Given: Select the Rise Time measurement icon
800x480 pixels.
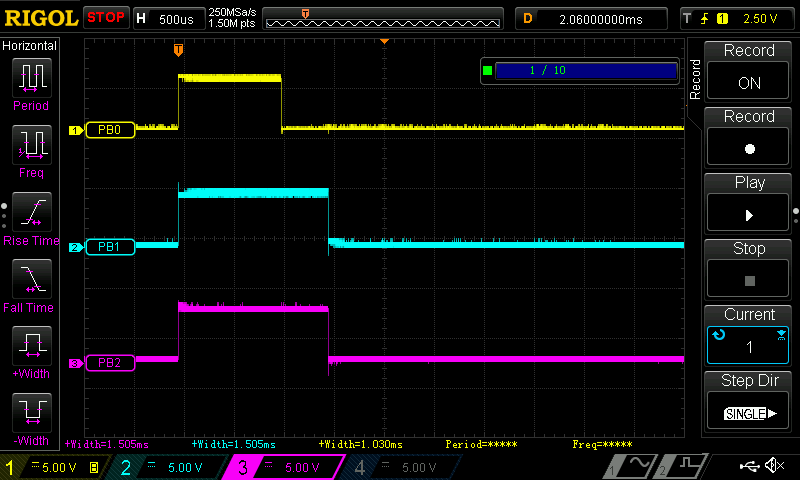Looking at the screenshot, I should click(32, 212).
